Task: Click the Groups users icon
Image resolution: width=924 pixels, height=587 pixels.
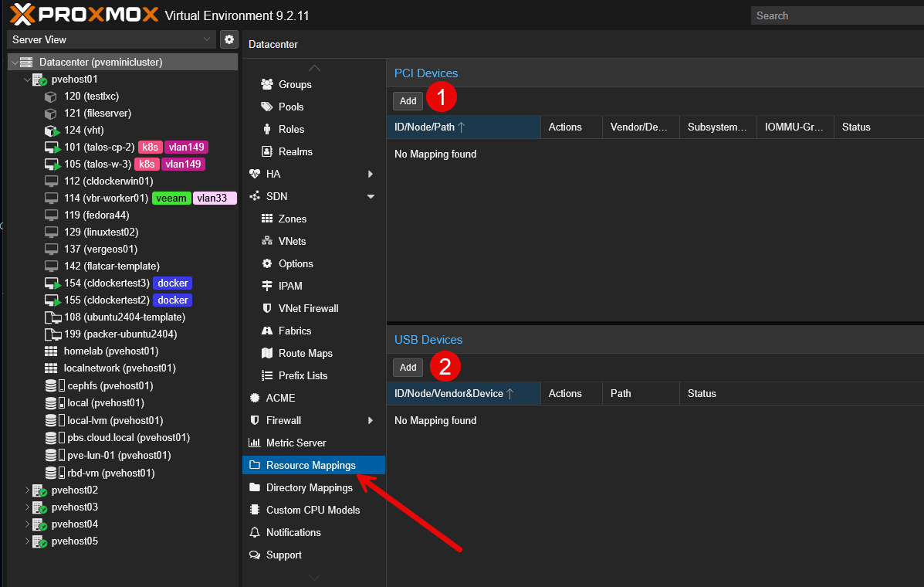Action: [x=267, y=84]
